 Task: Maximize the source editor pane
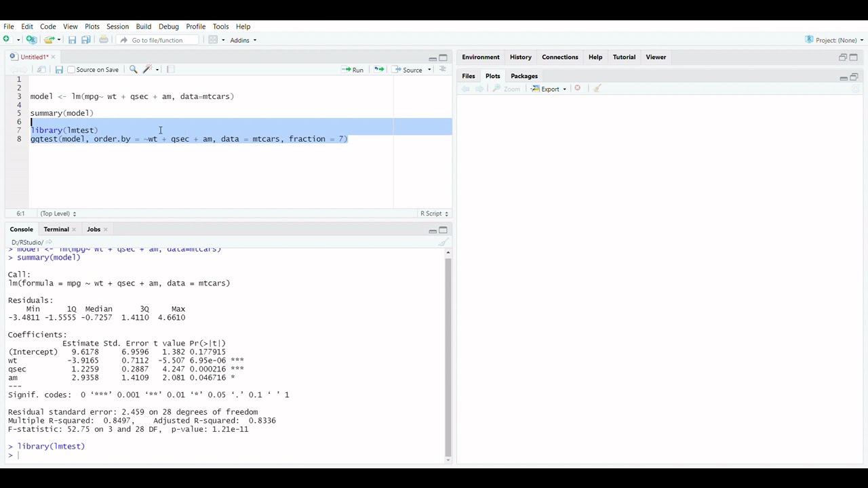(x=443, y=58)
